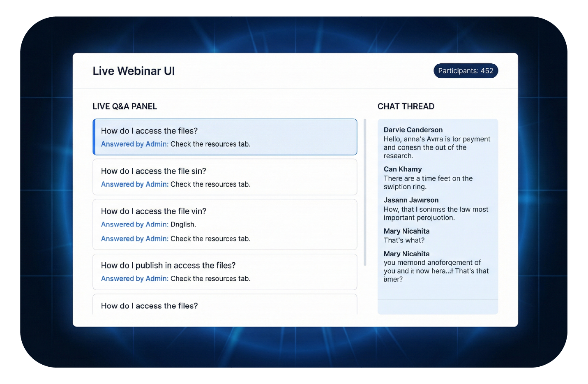Select the message "you memond anoforgement of you..."
588x384 pixels.
point(436,271)
